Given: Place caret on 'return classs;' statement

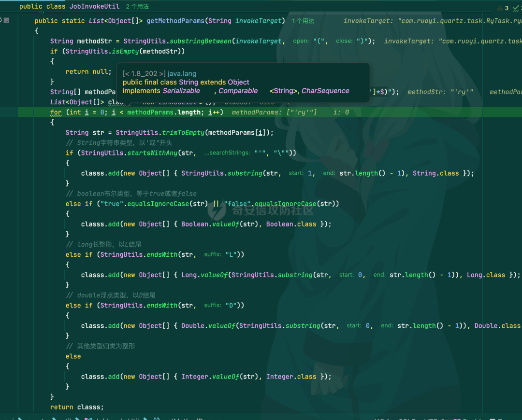Looking at the screenshot, I should [x=77, y=407].
